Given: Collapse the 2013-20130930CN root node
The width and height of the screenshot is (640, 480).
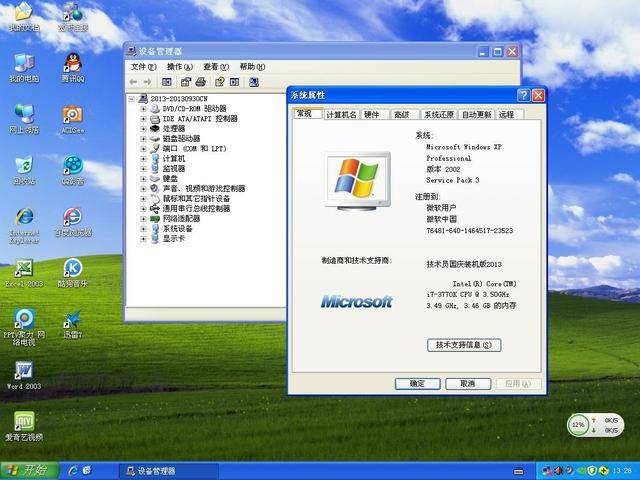Looking at the screenshot, I should pos(131,98).
